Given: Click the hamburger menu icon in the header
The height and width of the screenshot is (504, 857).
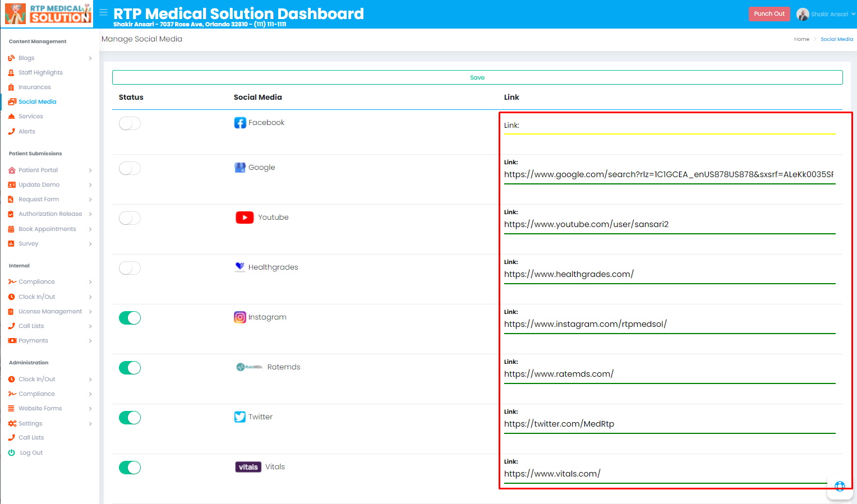Looking at the screenshot, I should pos(103,12).
